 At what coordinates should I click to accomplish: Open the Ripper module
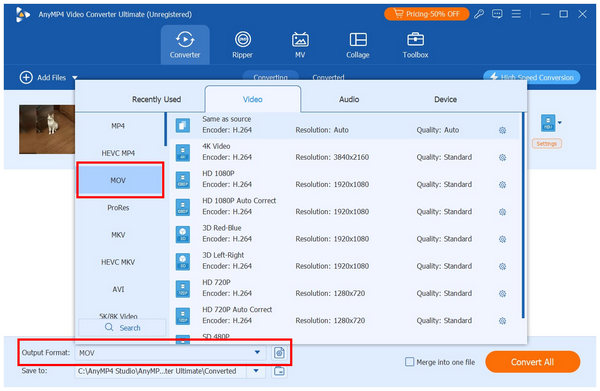point(243,45)
